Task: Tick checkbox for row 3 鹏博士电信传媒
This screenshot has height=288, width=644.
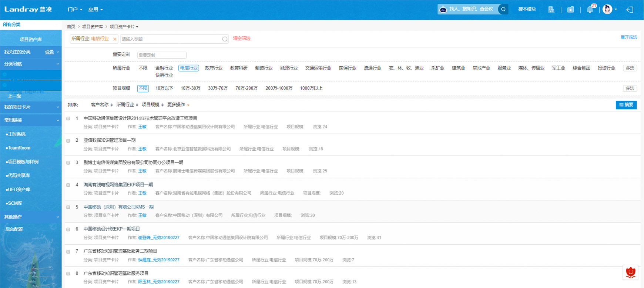Action: click(x=68, y=163)
